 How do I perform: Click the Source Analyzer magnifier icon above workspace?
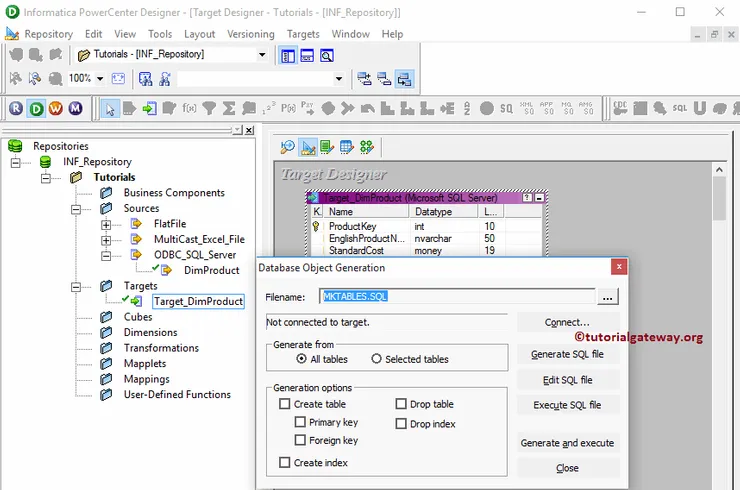pyautogui.click(x=287, y=147)
